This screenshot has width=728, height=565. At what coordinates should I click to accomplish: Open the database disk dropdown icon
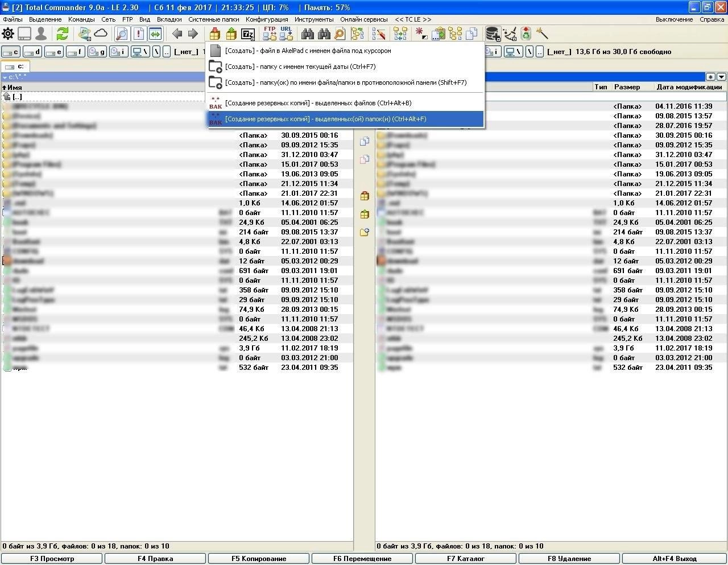(x=493, y=34)
